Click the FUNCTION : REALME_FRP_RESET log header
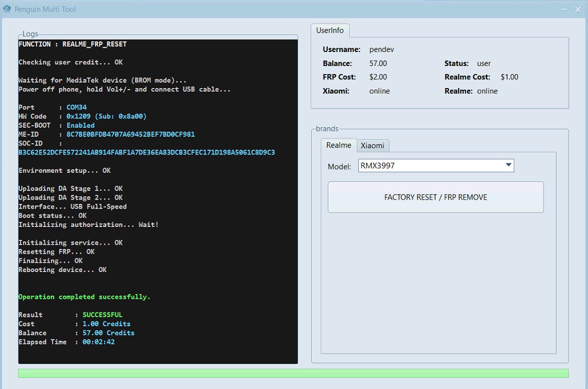This screenshot has height=389, width=588. click(x=72, y=44)
